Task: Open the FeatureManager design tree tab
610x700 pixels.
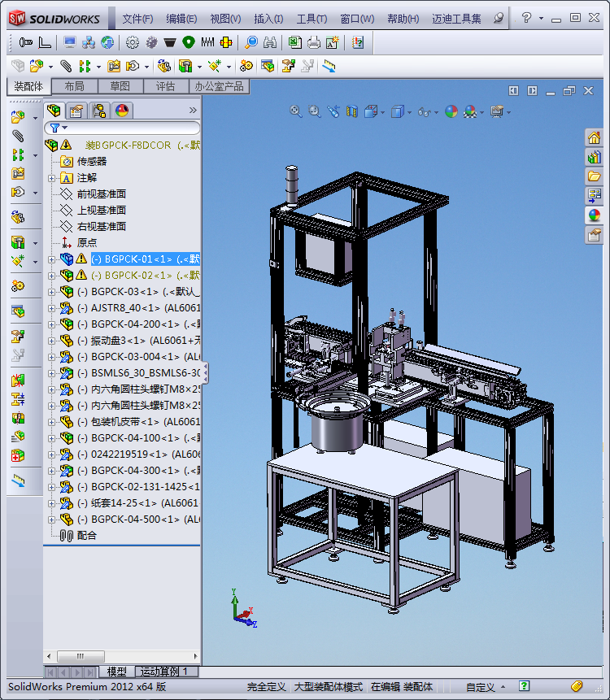Action: [x=54, y=110]
